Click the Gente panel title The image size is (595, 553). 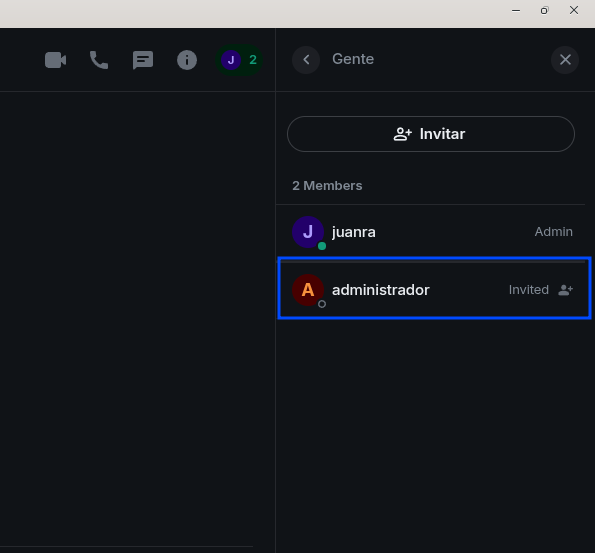(x=353, y=59)
